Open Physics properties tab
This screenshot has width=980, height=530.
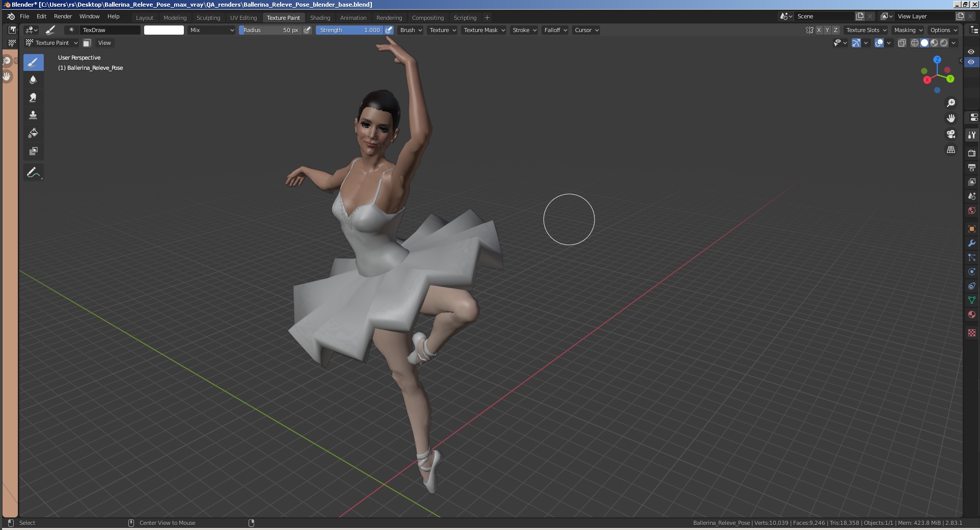click(972, 272)
